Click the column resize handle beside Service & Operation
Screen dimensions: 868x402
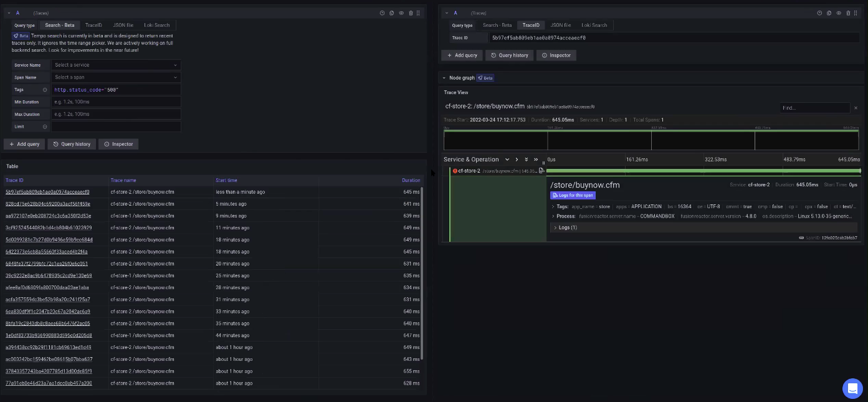[543, 162]
